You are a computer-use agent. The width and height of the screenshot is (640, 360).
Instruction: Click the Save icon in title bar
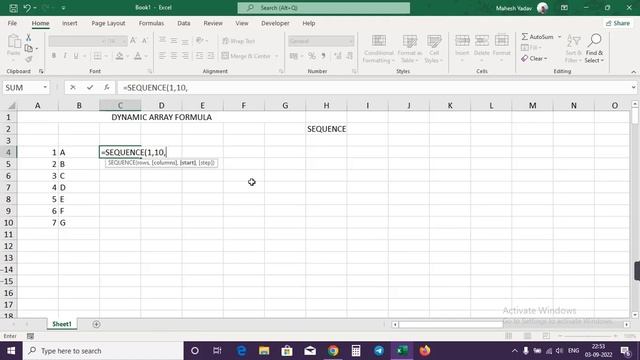13,8
